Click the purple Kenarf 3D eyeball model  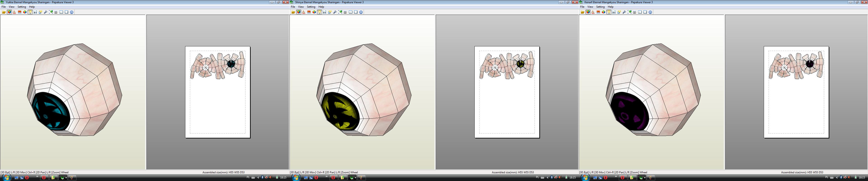point(653,90)
